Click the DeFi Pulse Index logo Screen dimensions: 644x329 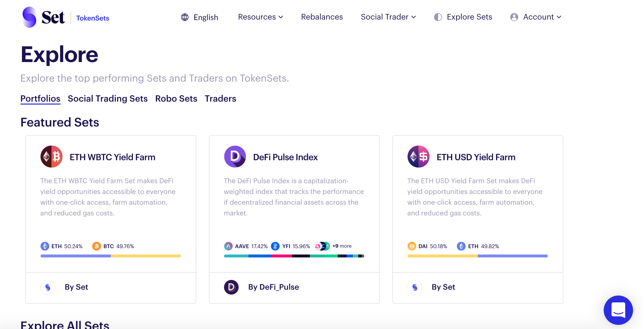point(235,157)
